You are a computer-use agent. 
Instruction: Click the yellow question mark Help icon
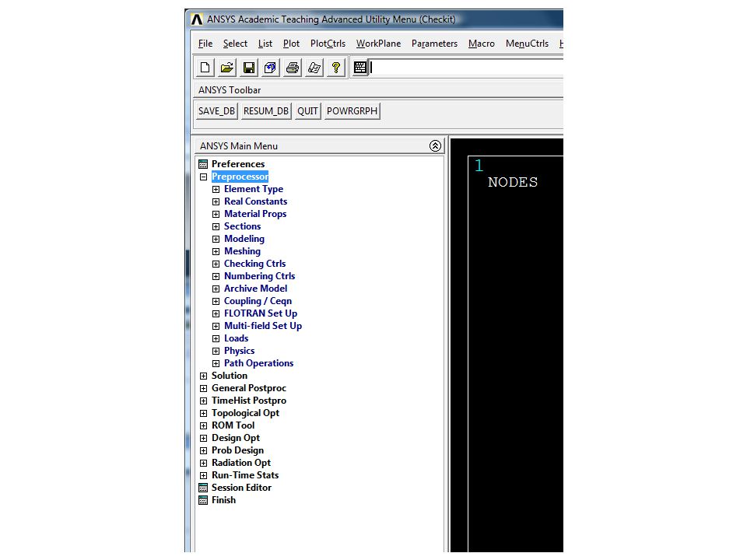[336, 68]
